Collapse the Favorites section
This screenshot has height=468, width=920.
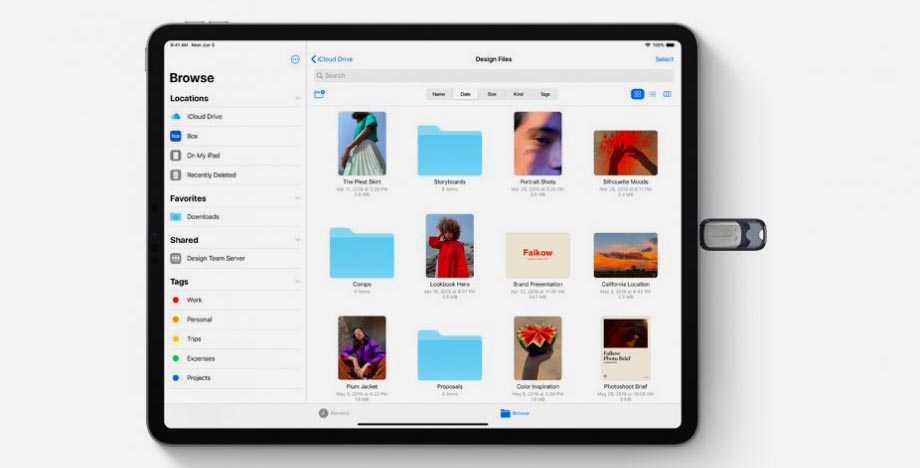click(297, 198)
